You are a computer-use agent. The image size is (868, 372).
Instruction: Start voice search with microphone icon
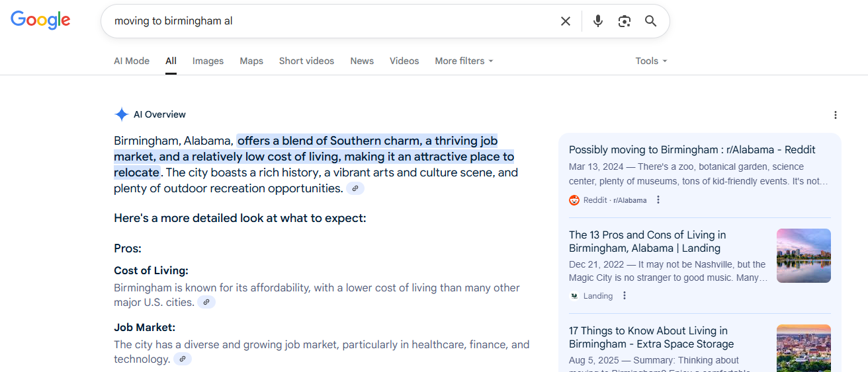coord(597,21)
